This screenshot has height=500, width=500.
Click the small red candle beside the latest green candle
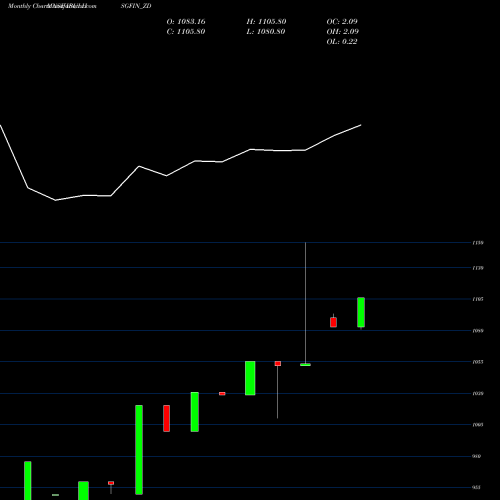(333, 322)
